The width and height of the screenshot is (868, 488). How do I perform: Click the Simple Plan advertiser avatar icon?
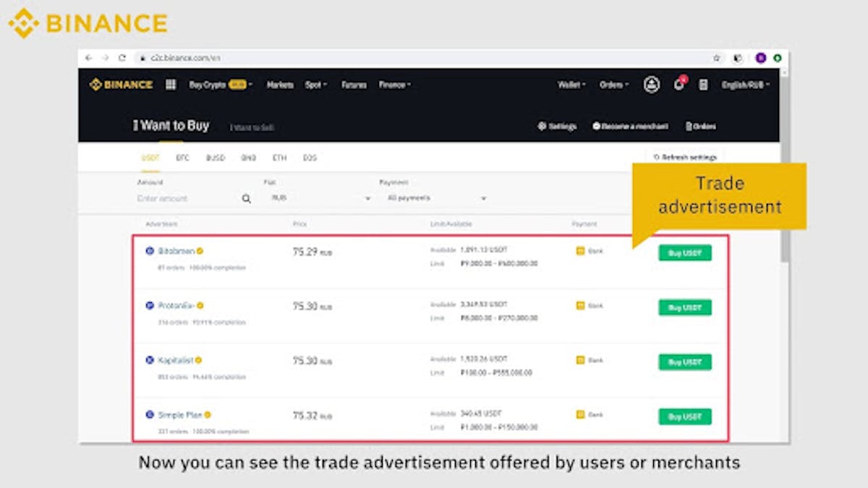pos(150,415)
